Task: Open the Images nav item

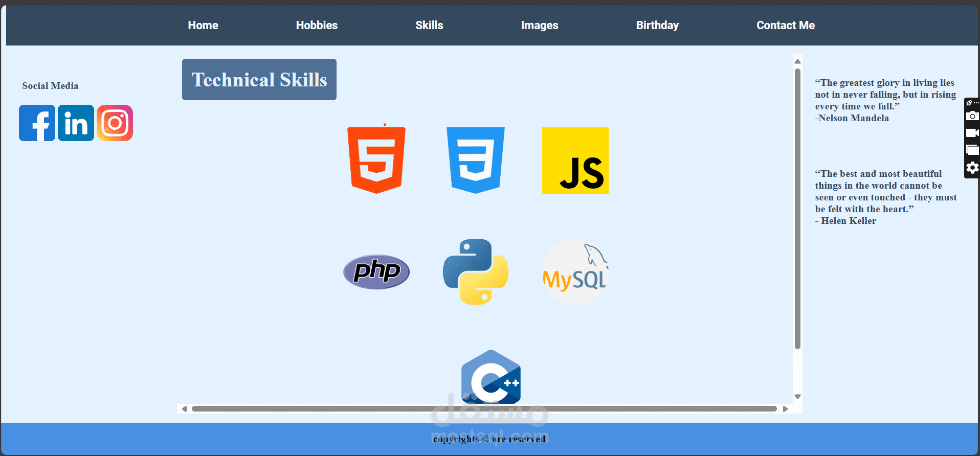Action: (540, 25)
